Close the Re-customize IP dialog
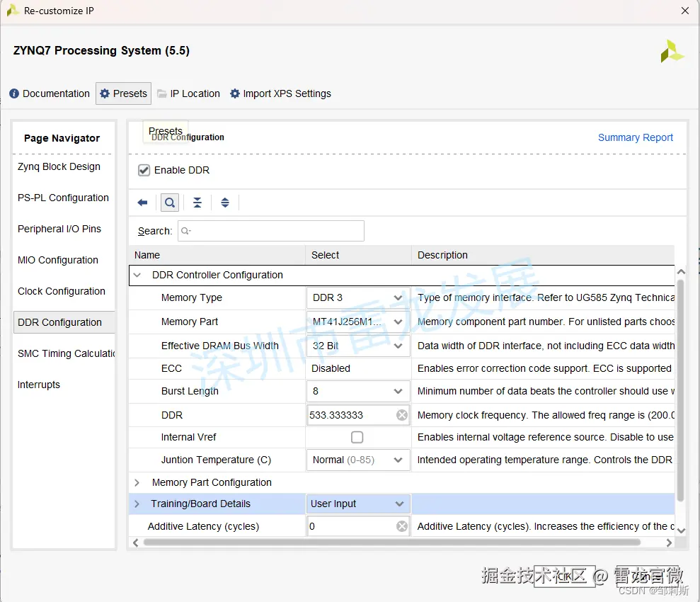The height and width of the screenshot is (602, 700). tap(685, 11)
